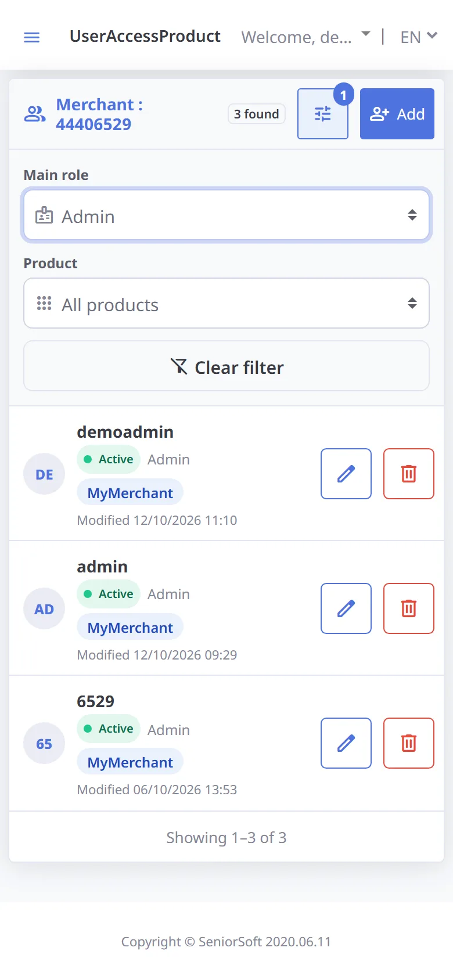Click the MyMerchant tag for demoadmin
This screenshot has width=453, height=980.
pos(130,493)
